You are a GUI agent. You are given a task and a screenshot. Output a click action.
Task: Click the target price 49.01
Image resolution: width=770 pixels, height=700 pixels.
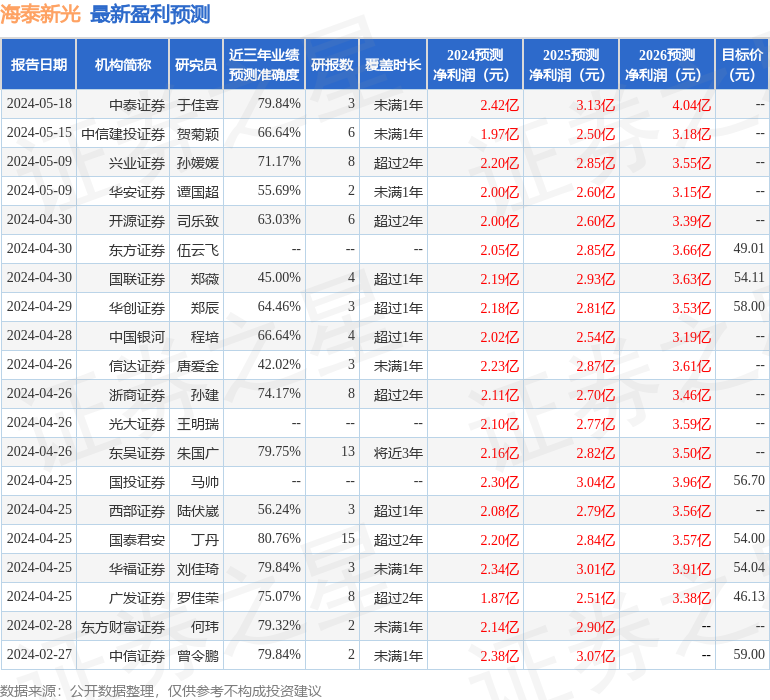[749, 249]
